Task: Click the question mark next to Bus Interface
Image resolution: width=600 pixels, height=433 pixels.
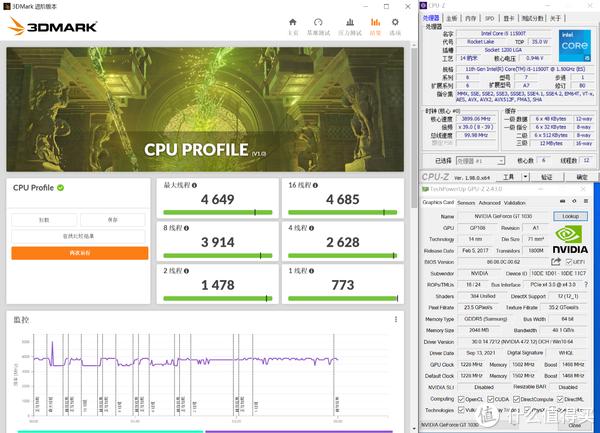Action: click(585, 285)
